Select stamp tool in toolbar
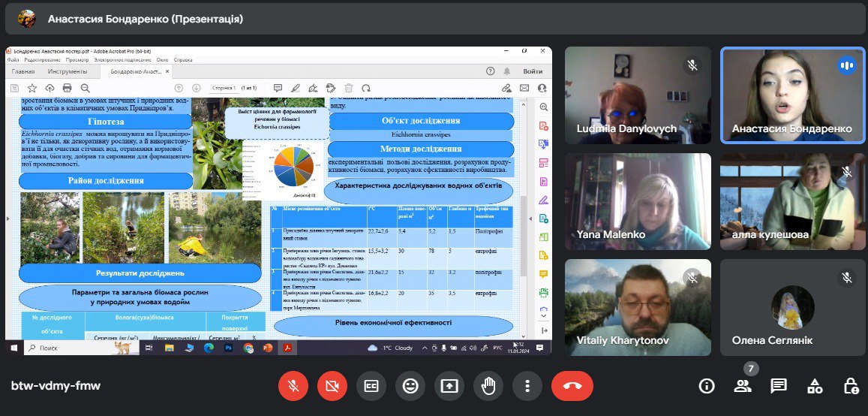Image resolution: width=868 pixels, height=416 pixels. click(331, 88)
